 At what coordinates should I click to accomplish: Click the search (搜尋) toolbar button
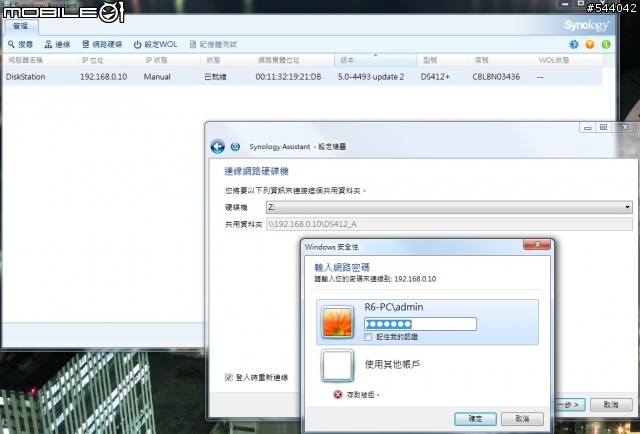pos(20,45)
